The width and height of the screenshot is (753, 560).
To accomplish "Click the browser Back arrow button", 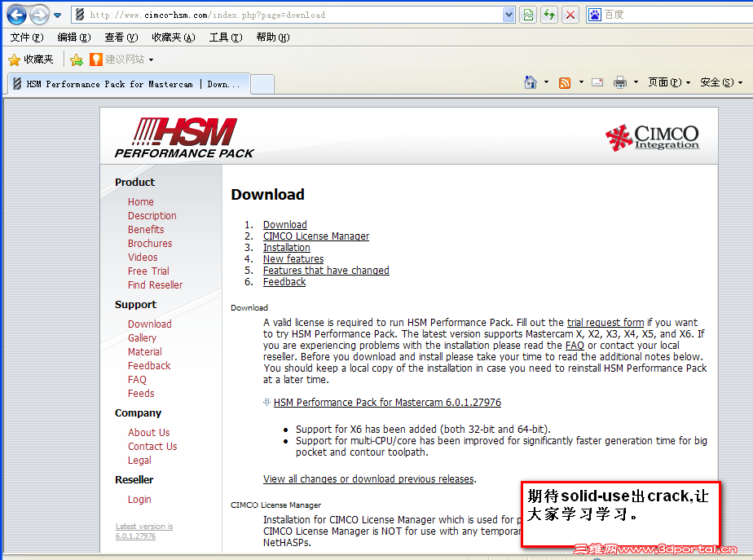I will pos(17,15).
